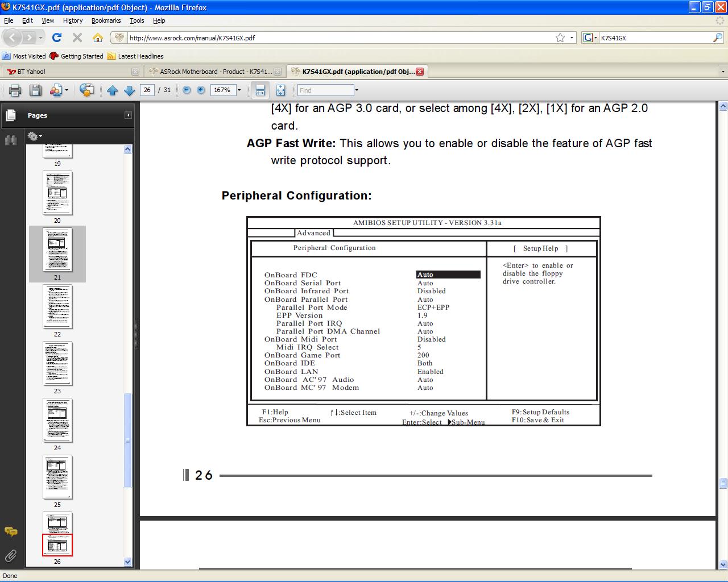The width and height of the screenshot is (728, 582).
Task: Go back in Firefox history
Action: point(13,38)
